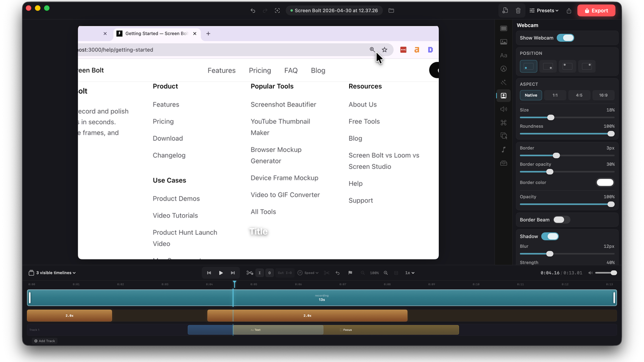
Task: Click the focus frame icon in title bar
Action: (x=277, y=11)
